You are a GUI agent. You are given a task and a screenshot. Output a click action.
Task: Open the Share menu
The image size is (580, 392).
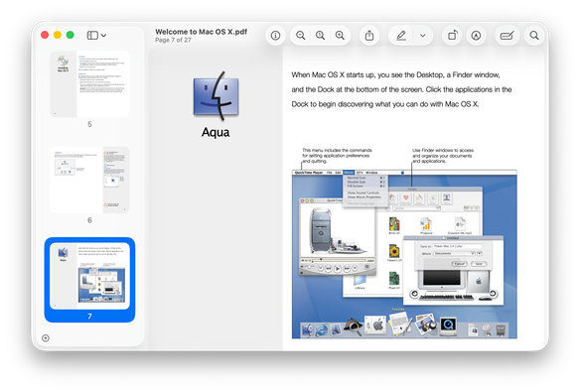coord(369,36)
